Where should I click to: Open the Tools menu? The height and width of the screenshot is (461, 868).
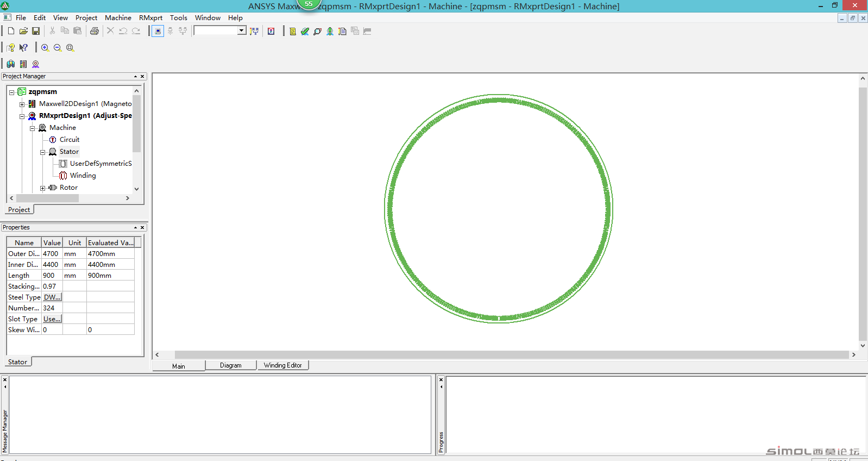point(179,18)
